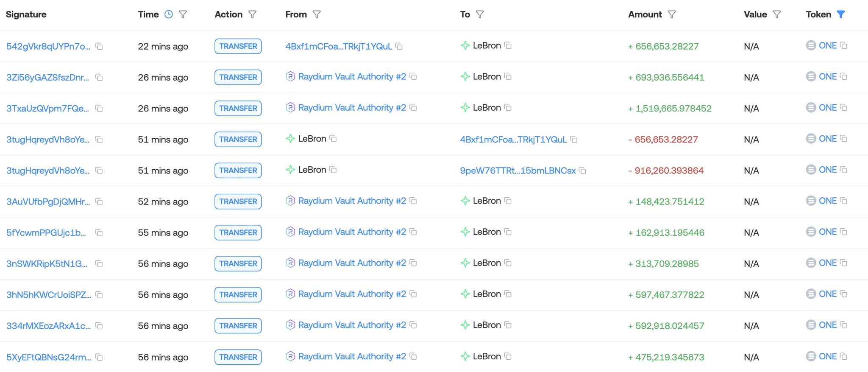Open the To column filter
Image resolution: width=868 pixels, height=372 pixels.
(x=480, y=14)
